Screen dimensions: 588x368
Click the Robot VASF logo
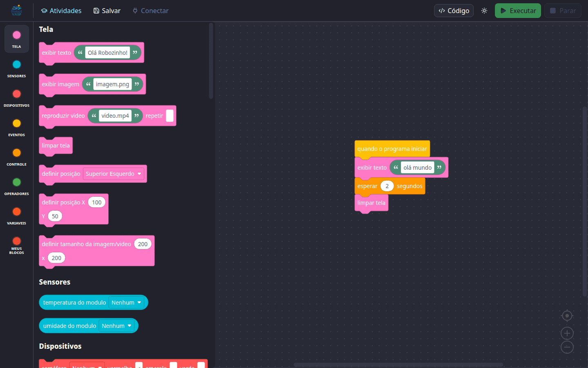(17, 11)
